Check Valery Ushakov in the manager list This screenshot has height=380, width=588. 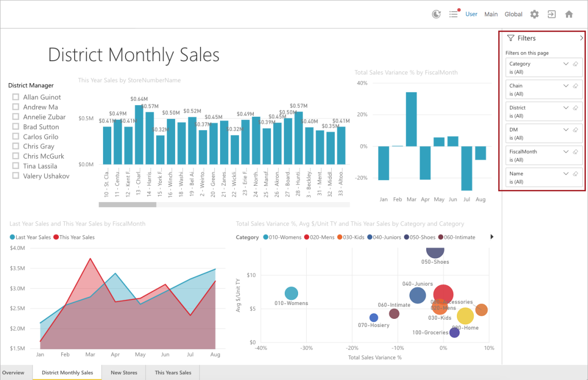click(x=15, y=175)
